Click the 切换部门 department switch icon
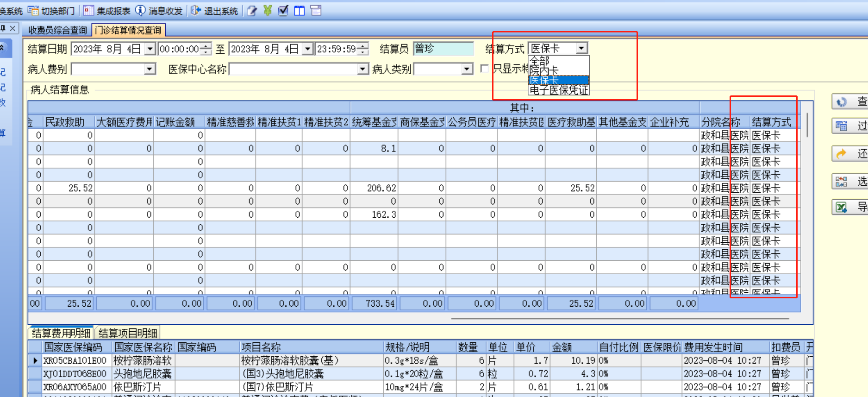This screenshot has width=868, height=397. click(x=33, y=11)
